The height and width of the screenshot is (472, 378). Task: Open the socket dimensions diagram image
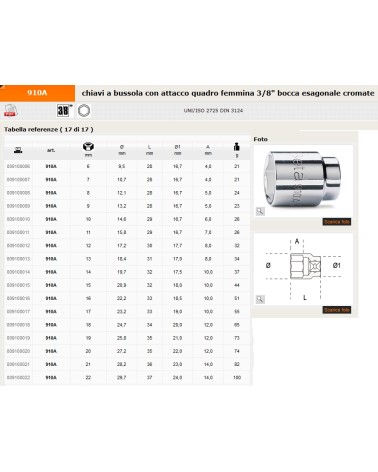point(303,269)
